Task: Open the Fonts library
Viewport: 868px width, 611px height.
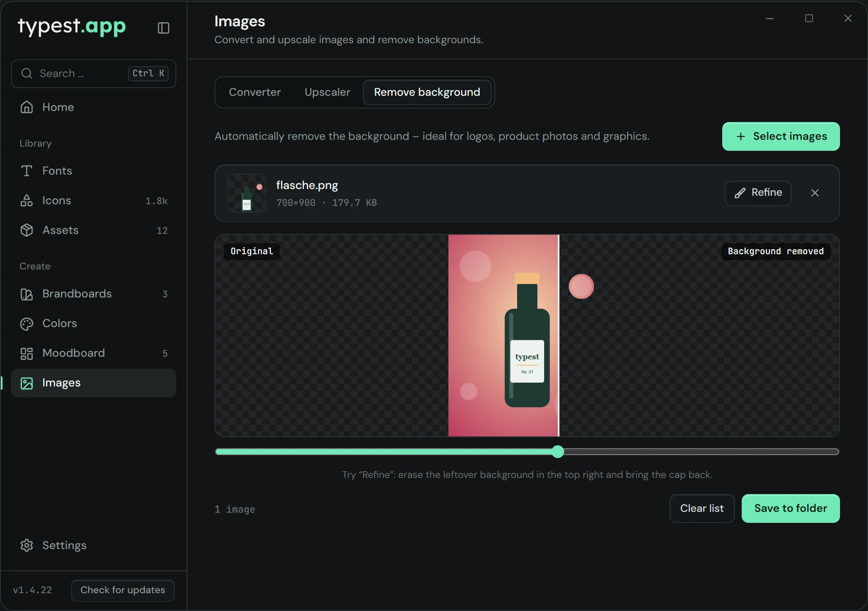Action: point(94,171)
